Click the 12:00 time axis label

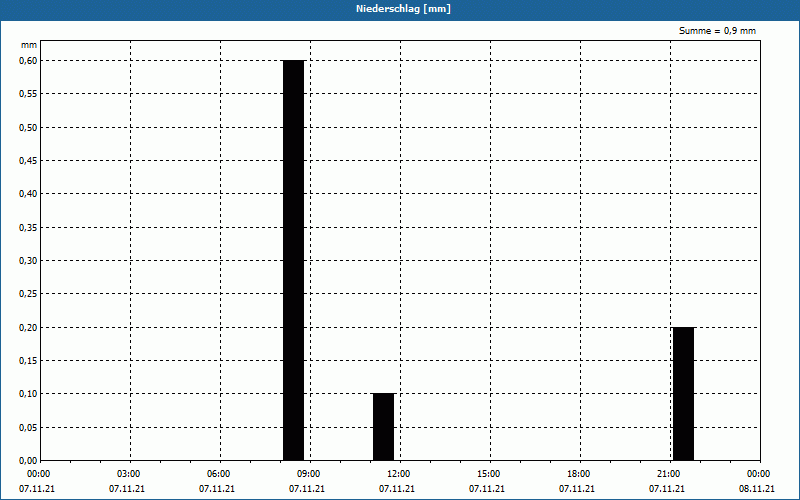point(398,474)
